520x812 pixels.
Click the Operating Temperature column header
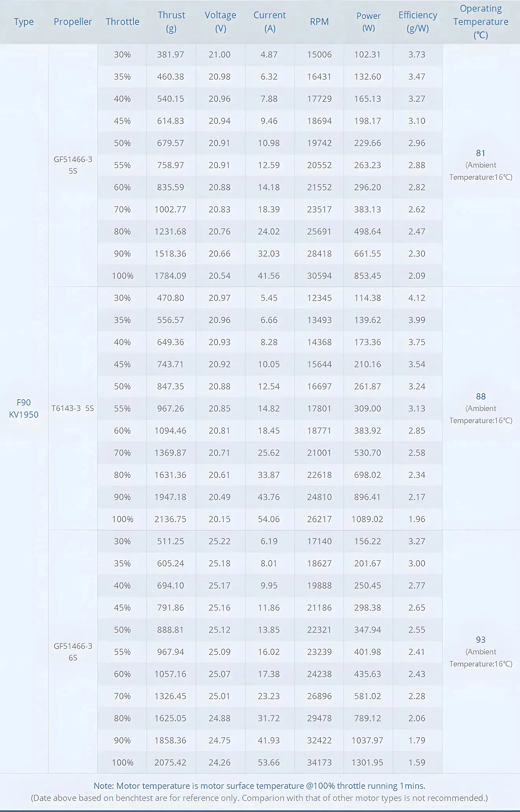tap(481, 22)
